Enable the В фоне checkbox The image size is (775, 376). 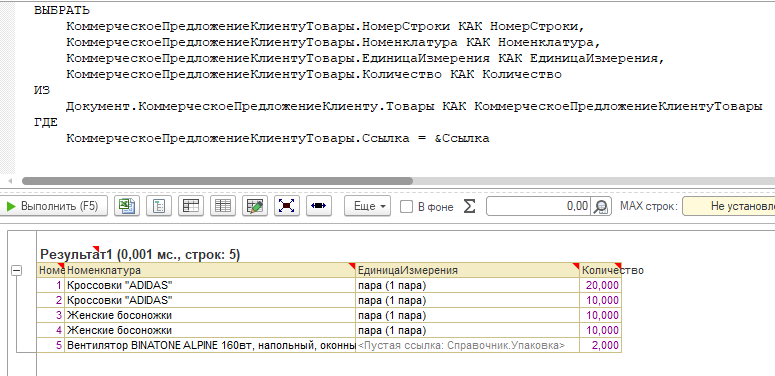(406, 207)
